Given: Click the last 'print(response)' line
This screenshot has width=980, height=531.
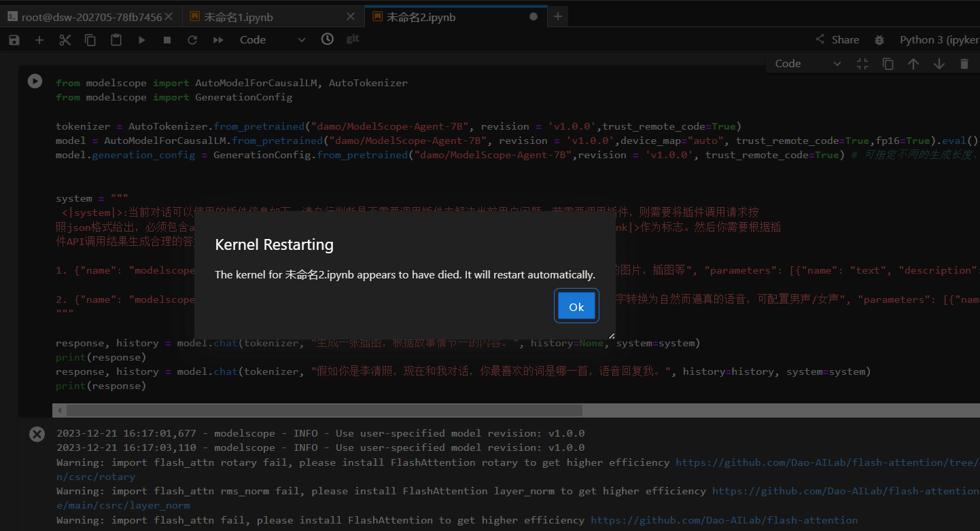Looking at the screenshot, I should click(x=101, y=386).
